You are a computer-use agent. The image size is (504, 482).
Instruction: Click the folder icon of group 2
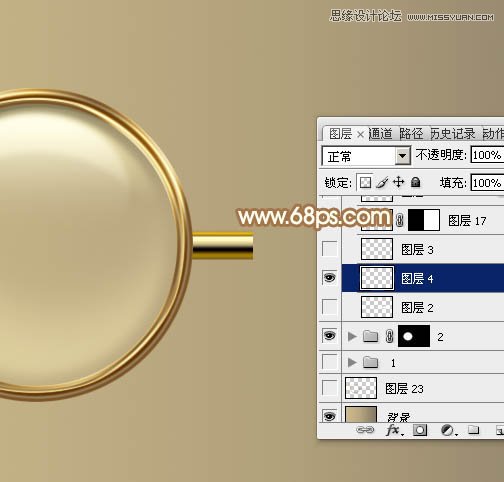point(370,336)
